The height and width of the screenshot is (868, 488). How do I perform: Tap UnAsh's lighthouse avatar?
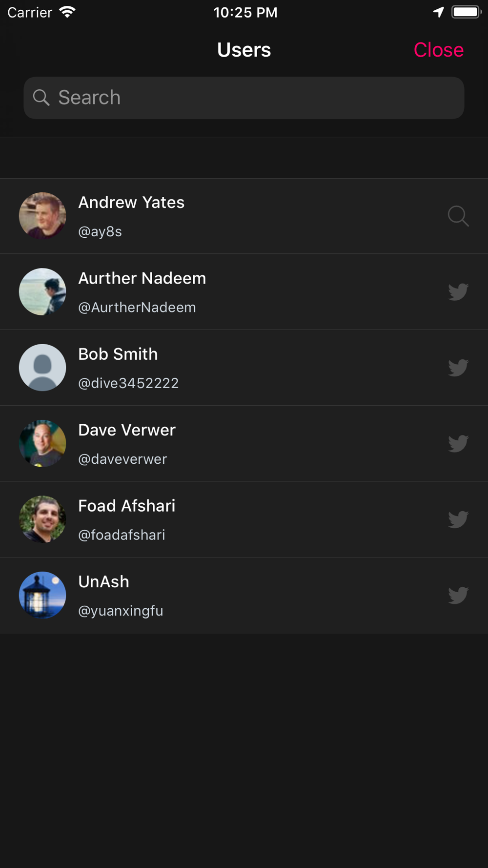(42, 595)
